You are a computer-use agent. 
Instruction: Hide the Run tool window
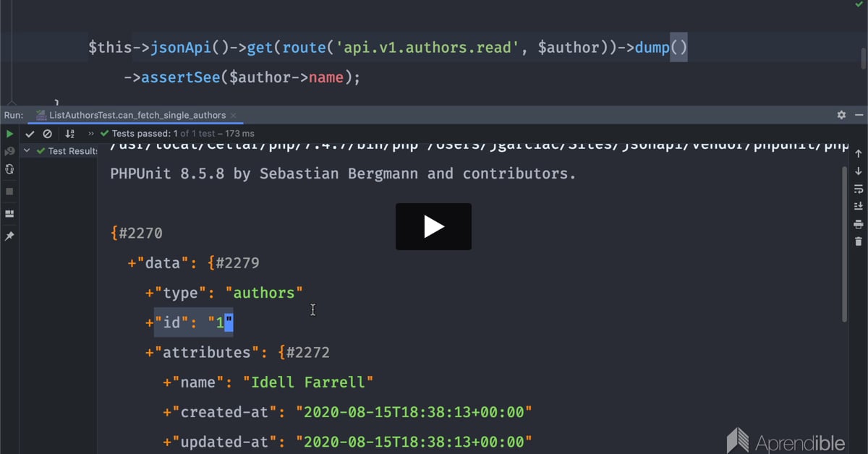(859, 115)
